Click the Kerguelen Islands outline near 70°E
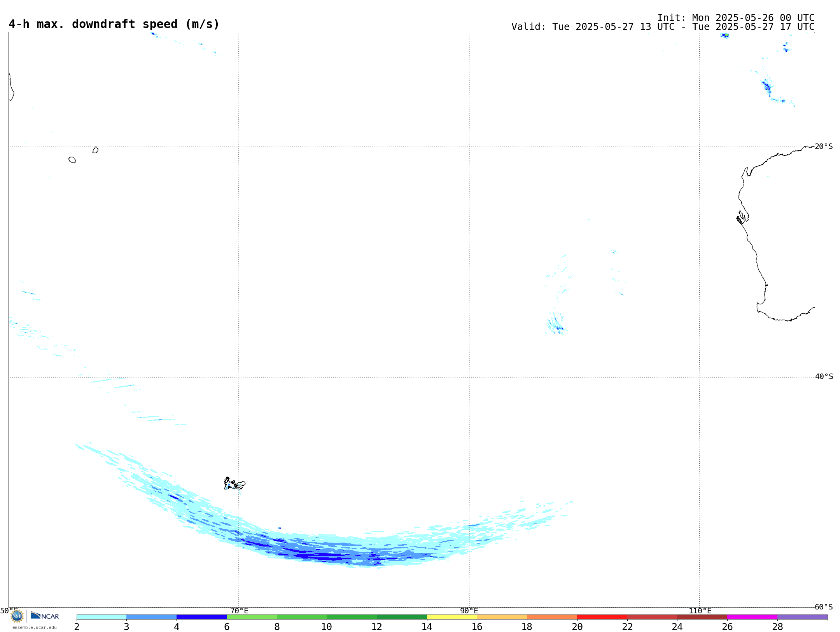This screenshot has width=840, height=632. pyautogui.click(x=234, y=484)
